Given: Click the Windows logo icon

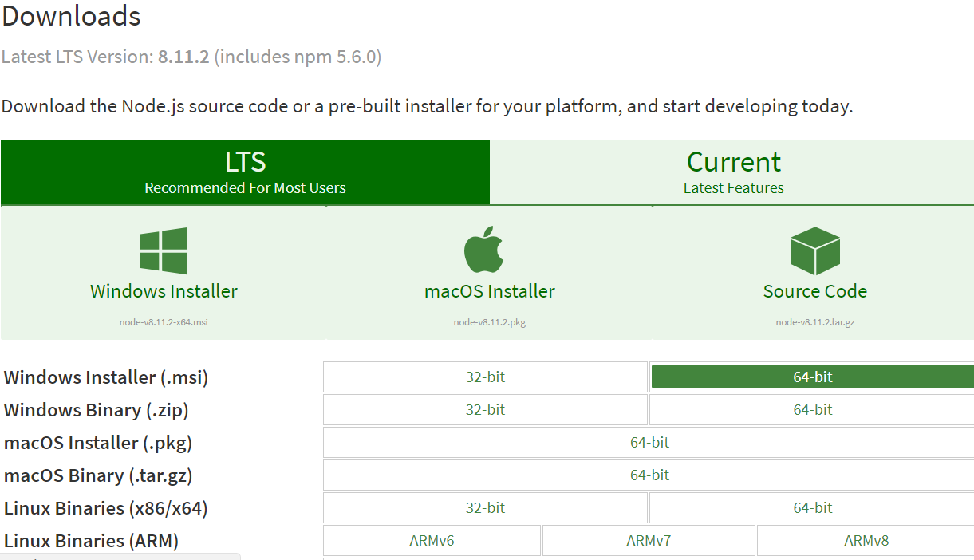Looking at the screenshot, I should 164,250.
